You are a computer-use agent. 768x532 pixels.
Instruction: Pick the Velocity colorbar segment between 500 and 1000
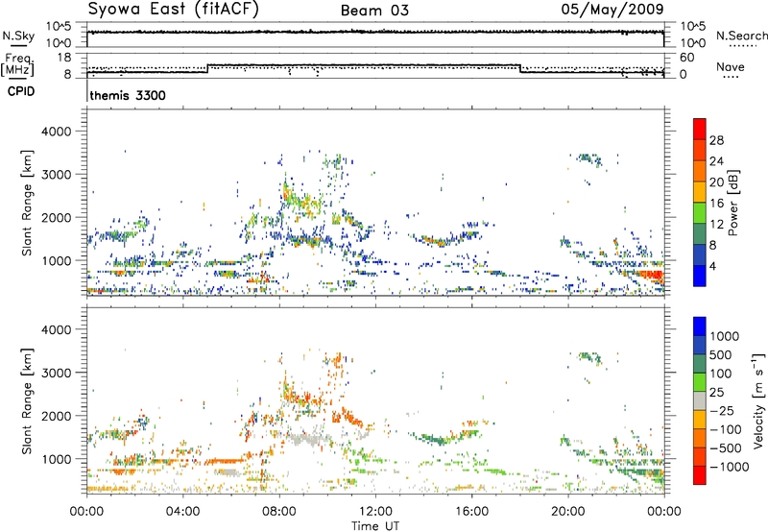click(700, 345)
